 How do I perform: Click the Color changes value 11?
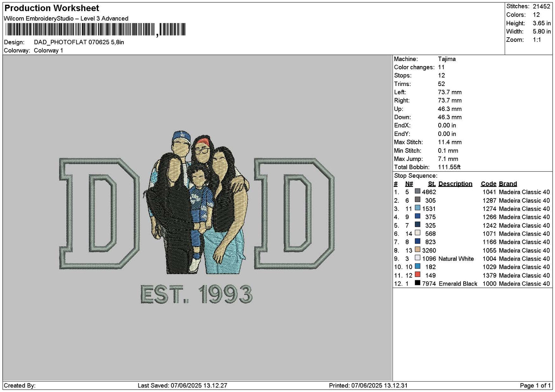441,67
